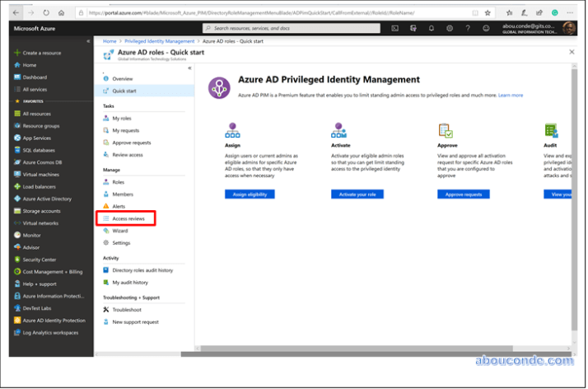The width and height of the screenshot is (588, 389).
Task: Click the Activate your role button
Action: click(x=357, y=194)
